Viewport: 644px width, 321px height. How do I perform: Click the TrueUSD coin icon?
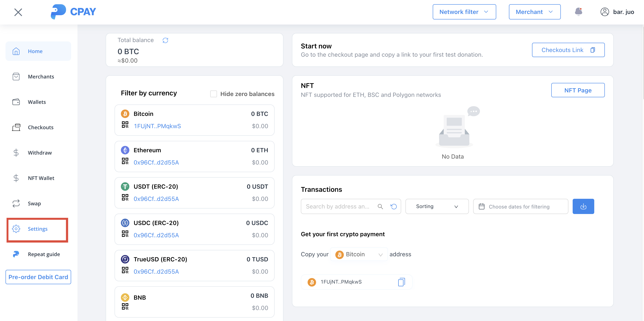click(125, 259)
